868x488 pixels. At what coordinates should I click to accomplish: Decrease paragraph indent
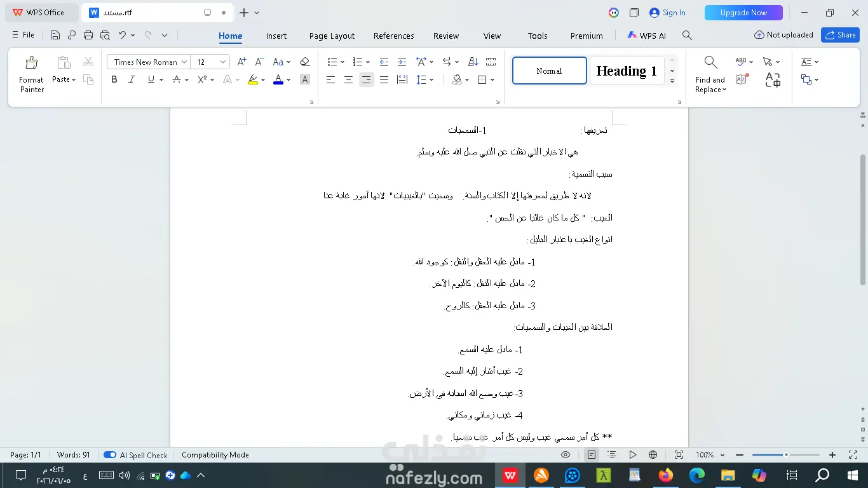point(384,62)
